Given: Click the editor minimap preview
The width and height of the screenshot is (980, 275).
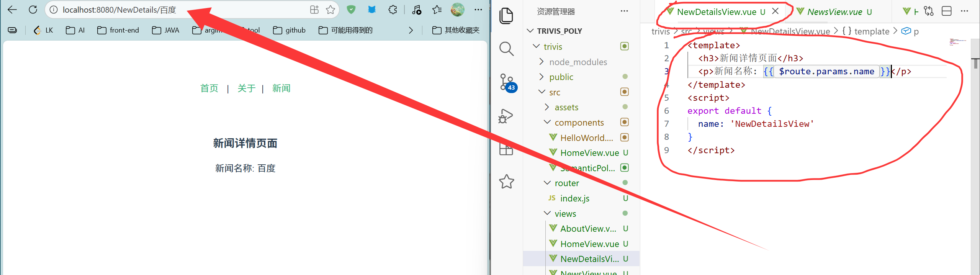Looking at the screenshot, I should click(x=957, y=42).
